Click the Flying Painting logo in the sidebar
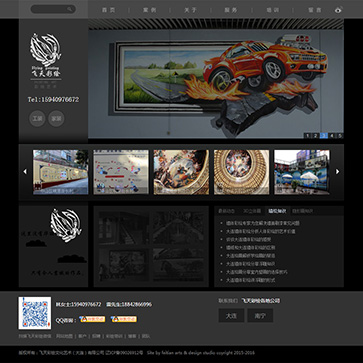The height and width of the screenshot is (363, 363). (x=46, y=55)
